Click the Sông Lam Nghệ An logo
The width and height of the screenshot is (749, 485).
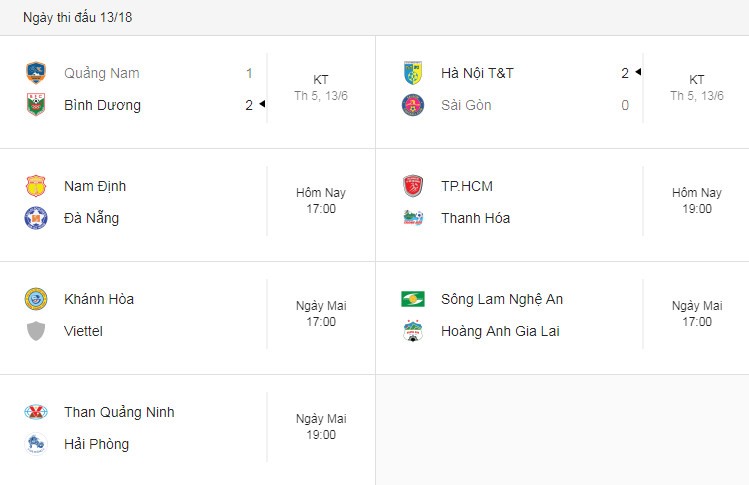pos(413,299)
